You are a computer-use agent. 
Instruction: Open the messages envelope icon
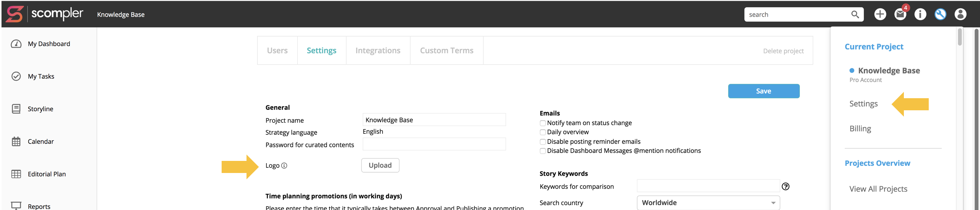[900, 14]
